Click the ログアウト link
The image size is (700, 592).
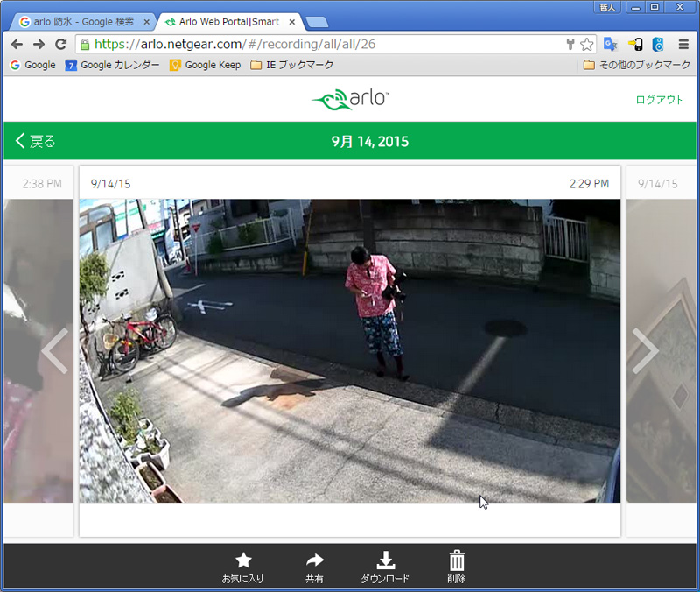click(659, 100)
